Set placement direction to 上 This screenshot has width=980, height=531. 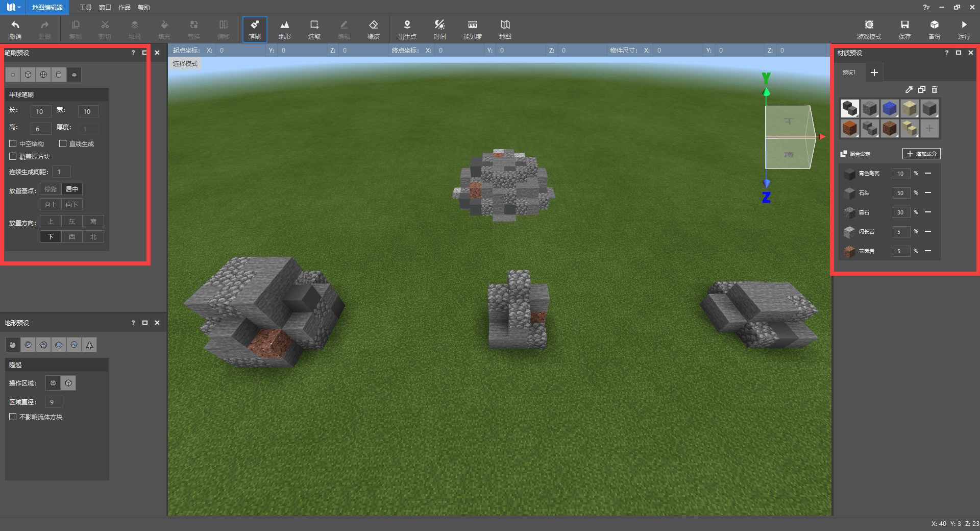51,222
